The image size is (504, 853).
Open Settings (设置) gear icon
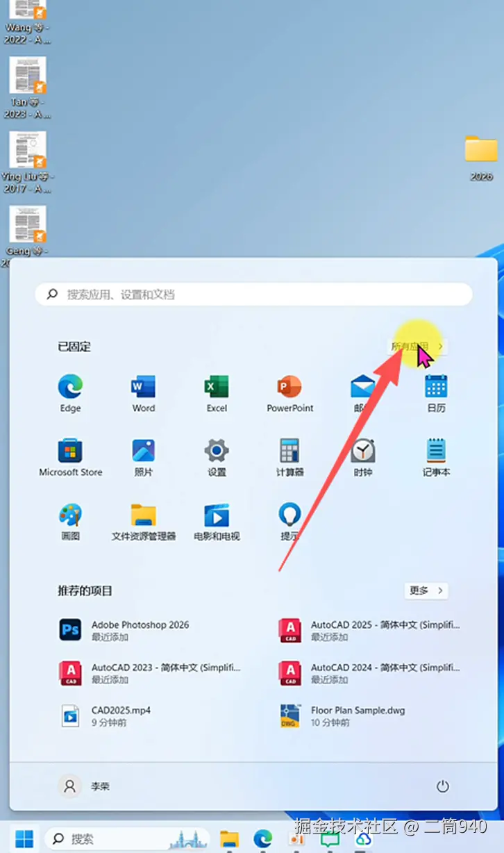[x=217, y=456]
